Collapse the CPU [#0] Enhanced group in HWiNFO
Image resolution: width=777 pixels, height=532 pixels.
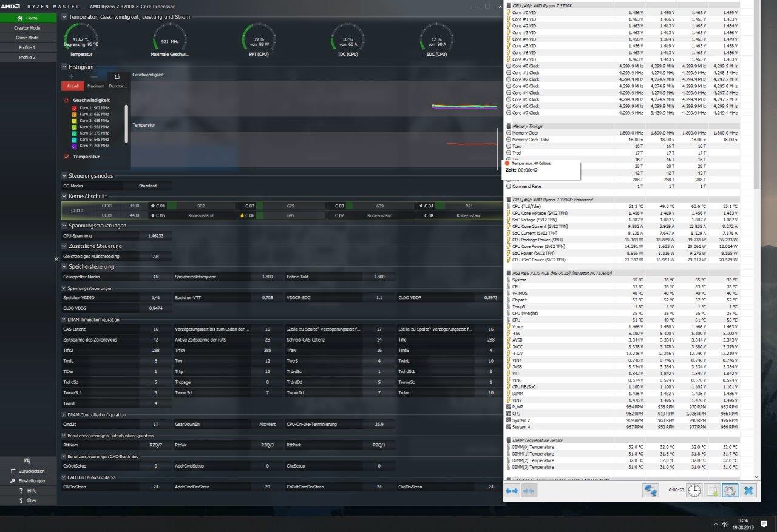508,200
